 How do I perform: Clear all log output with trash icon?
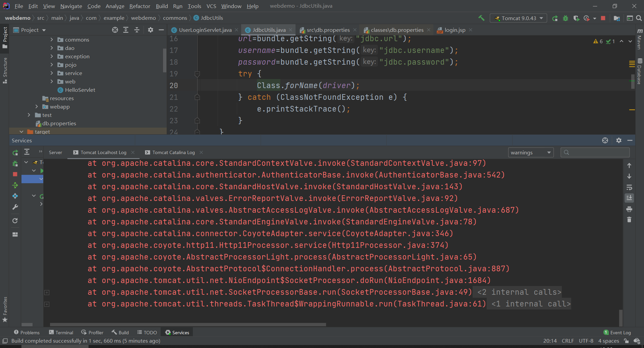pyautogui.click(x=629, y=220)
